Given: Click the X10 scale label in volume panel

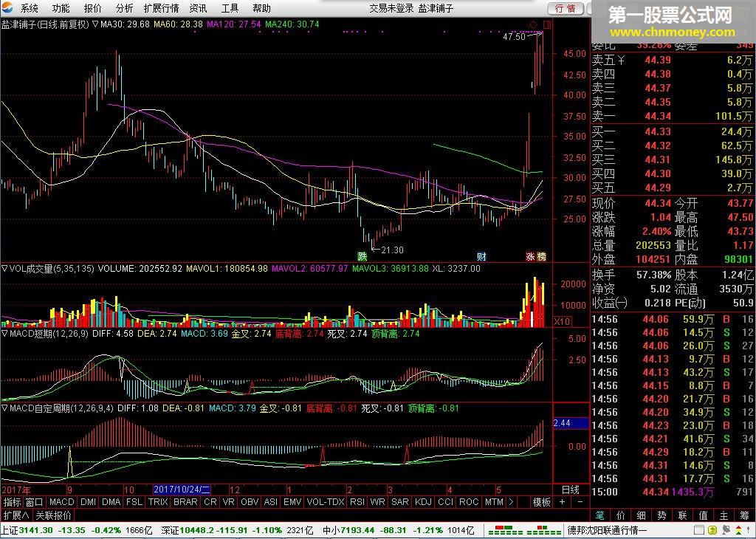Looking at the screenshot, I should click(x=562, y=322).
